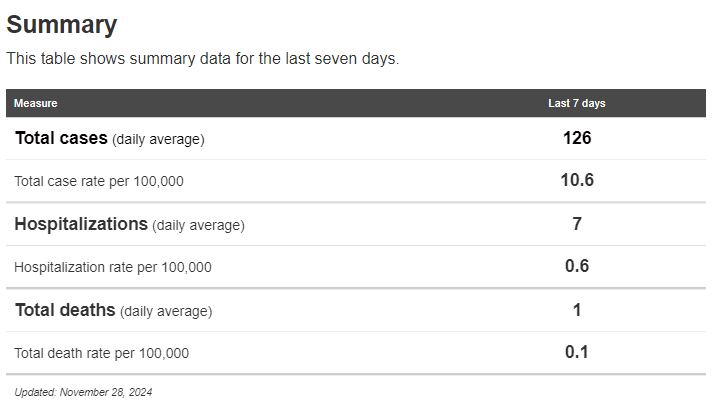Select the Hospitalization rate per 100,000 label
This screenshot has height=420, width=716.
click(x=113, y=267)
